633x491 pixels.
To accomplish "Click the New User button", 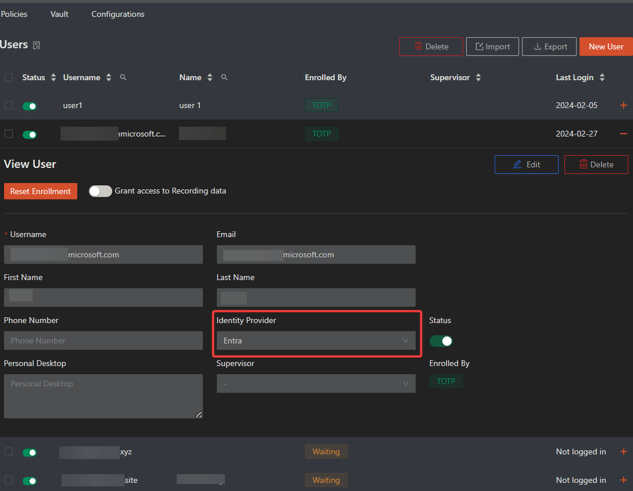I will (605, 47).
